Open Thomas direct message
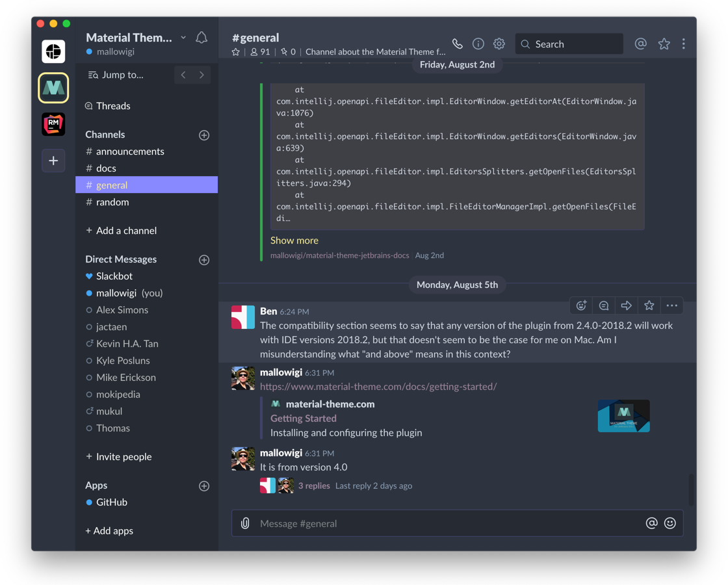This screenshot has width=728, height=585. (x=147, y=428)
